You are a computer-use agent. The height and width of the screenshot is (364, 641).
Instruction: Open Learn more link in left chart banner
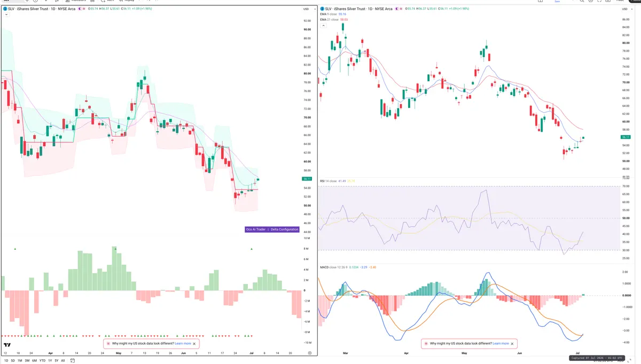point(183,344)
